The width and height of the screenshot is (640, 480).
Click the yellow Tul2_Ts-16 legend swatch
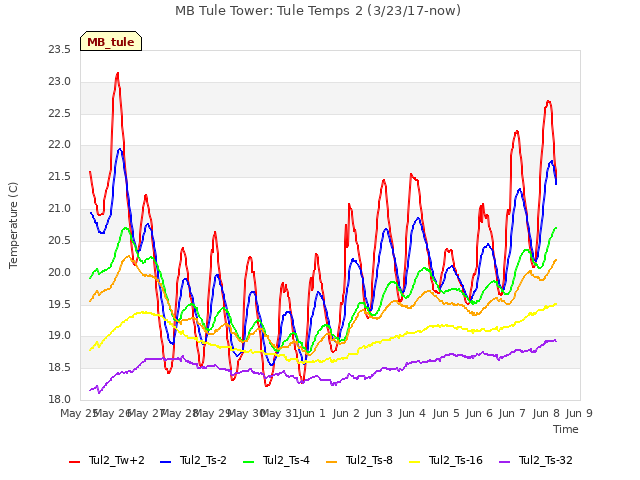click(414, 462)
